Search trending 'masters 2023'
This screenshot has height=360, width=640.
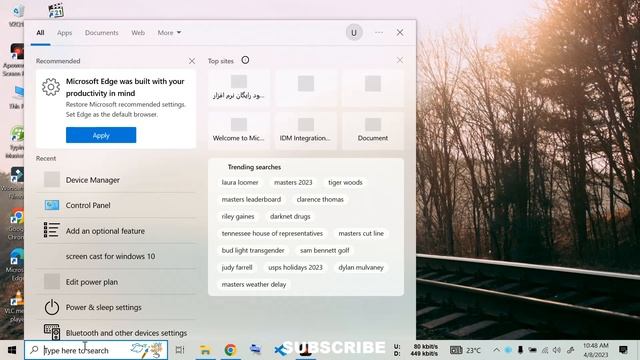[293, 182]
